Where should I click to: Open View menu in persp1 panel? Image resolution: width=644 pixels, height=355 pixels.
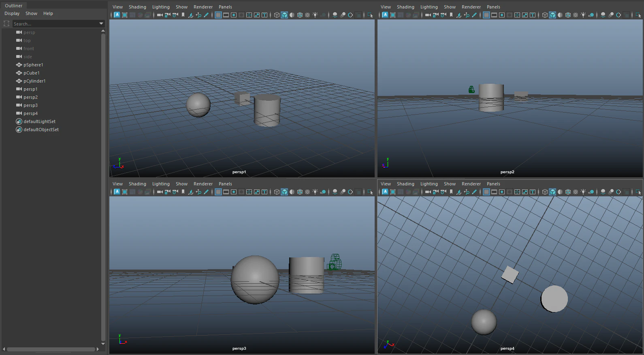(117, 7)
